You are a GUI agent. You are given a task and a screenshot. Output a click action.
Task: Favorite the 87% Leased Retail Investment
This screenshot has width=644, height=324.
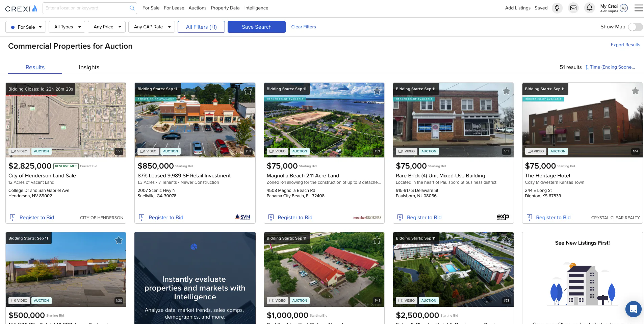pyautogui.click(x=248, y=91)
